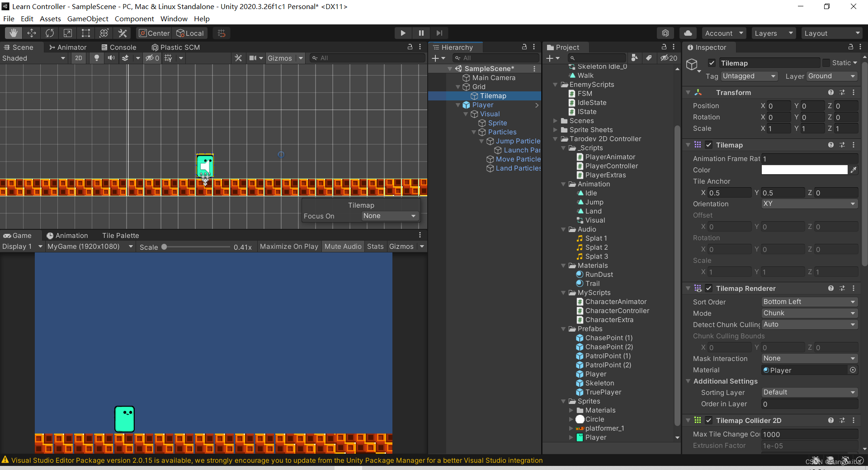Screen dimensions: 868x470
Task: Open Unity Collaborate cloud services
Action: click(688, 33)
